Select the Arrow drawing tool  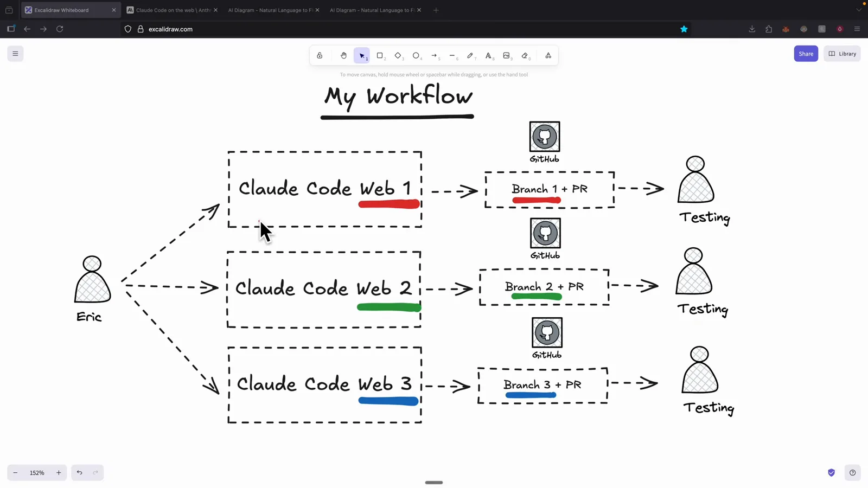[434, 56]
